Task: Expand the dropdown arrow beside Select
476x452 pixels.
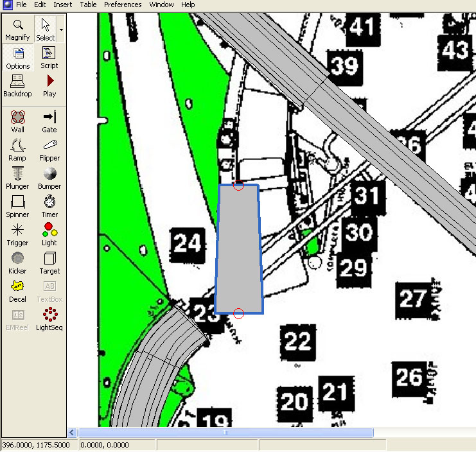Action: 61,30
